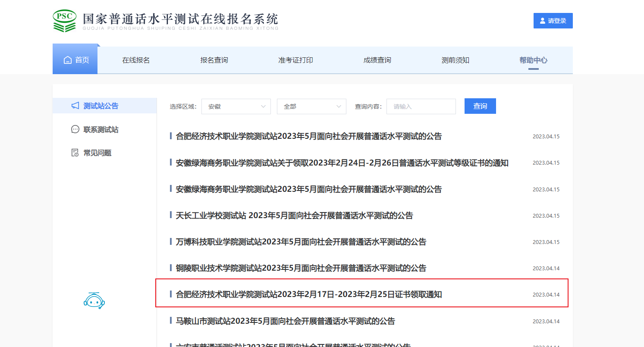The image size is (644, 347).
Task: Open 铜陵职业技术学院测试站 announcement link
Action: tap(301, 268)
